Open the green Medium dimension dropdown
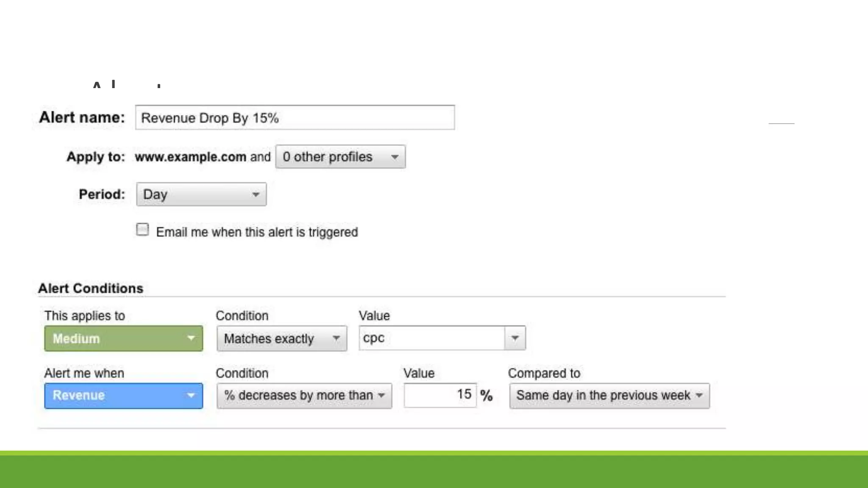868x488 pixels. pyautogui.click(x=114, y=338)
